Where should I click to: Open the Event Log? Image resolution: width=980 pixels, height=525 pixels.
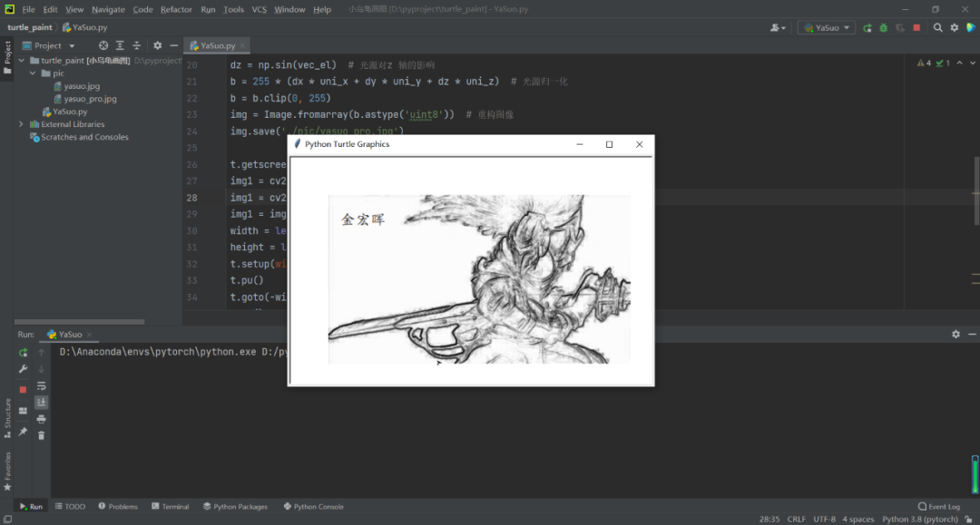tap(939, 506)
